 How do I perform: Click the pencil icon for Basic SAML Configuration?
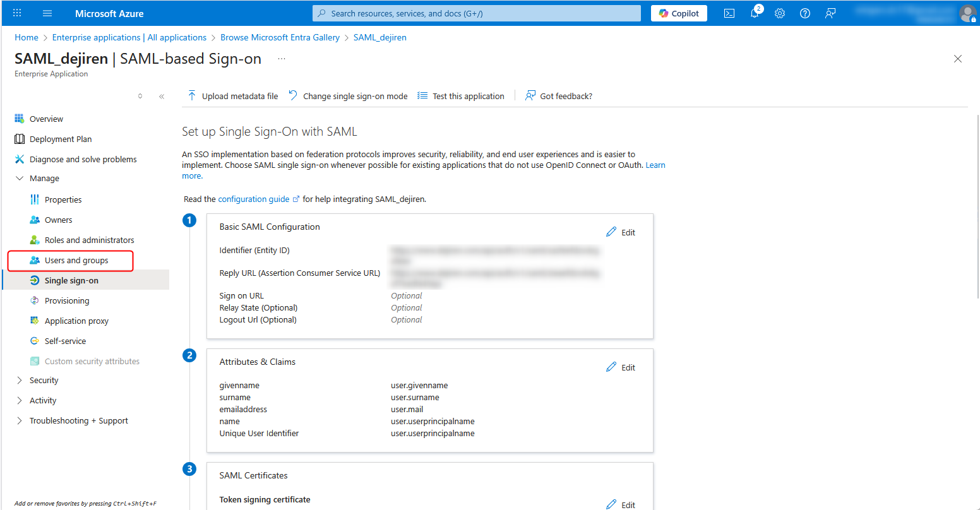[x=611, y=232]
